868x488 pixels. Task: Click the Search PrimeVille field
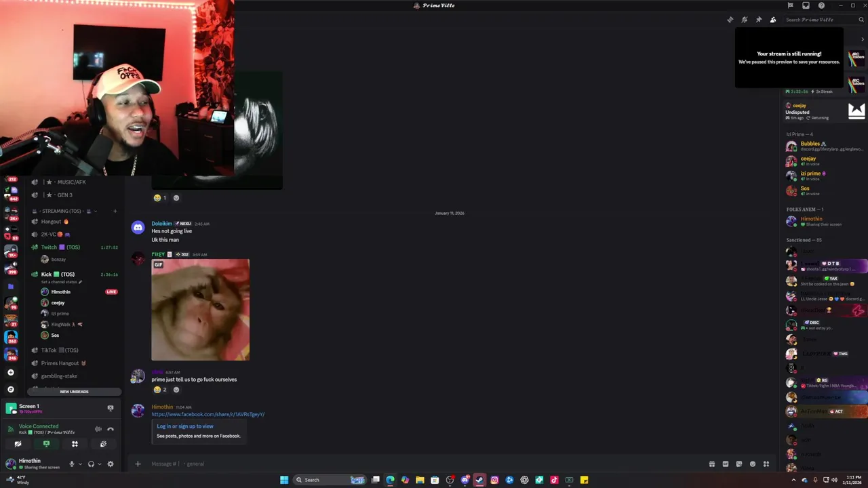pos(823,20)
